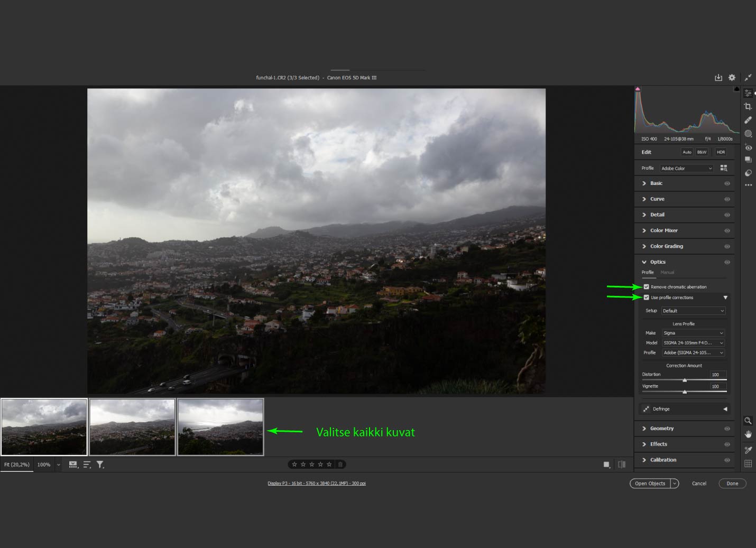Click the filmstrip filter funnel icon
This screenshot has height=548, width=756.
pos(100,465)
